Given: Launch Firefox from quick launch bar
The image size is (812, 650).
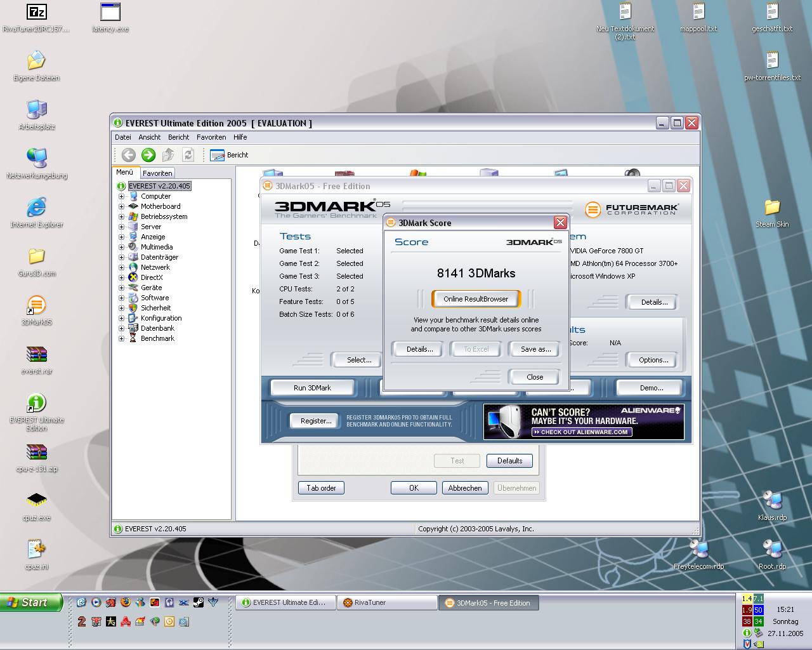Looking at the screenshot, I should (126, 602).
